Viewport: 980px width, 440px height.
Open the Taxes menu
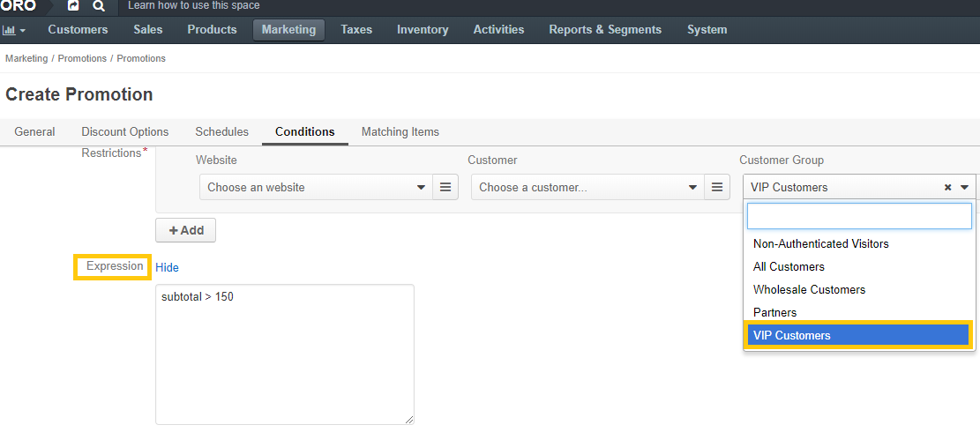coord(356,29)
